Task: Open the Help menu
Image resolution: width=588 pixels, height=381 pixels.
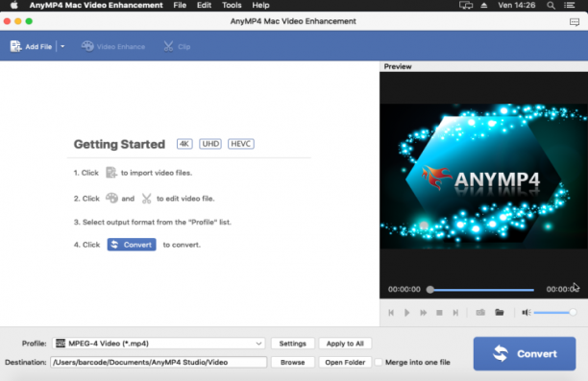Action: click(x=260, y=5)
